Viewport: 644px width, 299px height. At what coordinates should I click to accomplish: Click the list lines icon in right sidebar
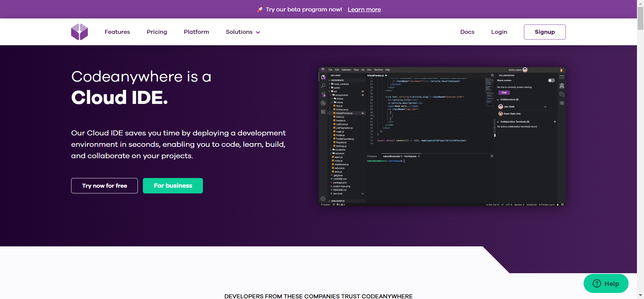pos(562,103)
